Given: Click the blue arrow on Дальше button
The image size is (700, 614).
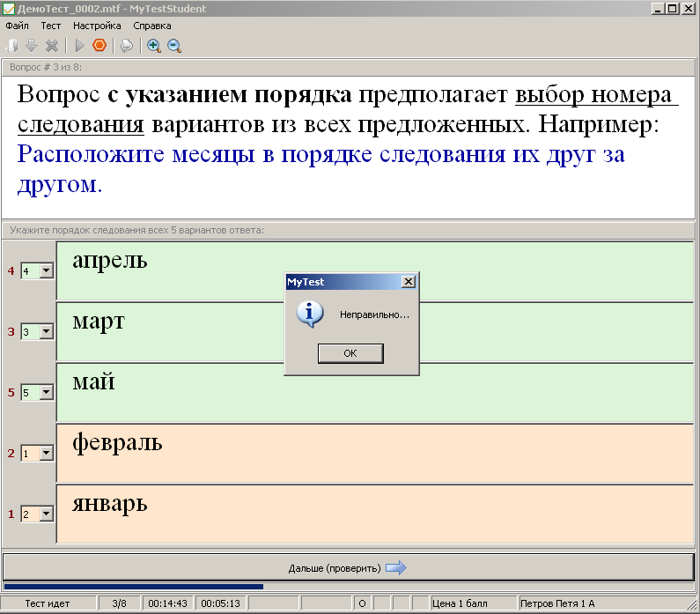Looking at the screenshot, I should pos(396,567).
